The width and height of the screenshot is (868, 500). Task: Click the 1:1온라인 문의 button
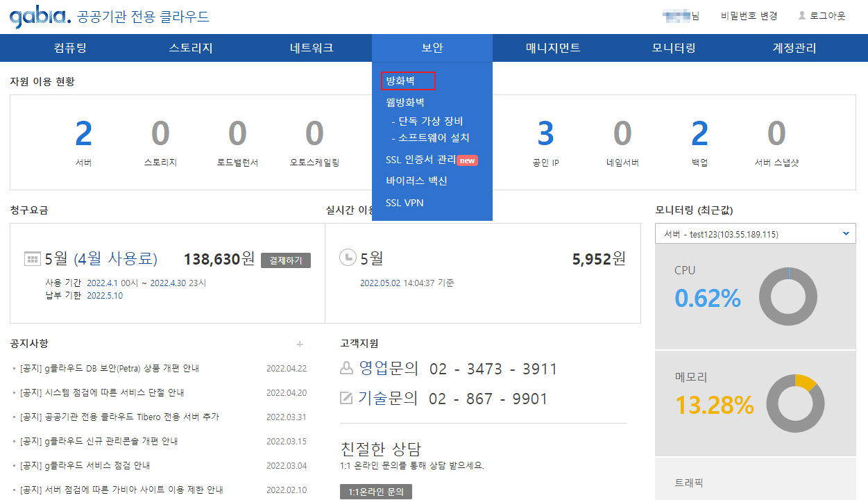point(376,492)
